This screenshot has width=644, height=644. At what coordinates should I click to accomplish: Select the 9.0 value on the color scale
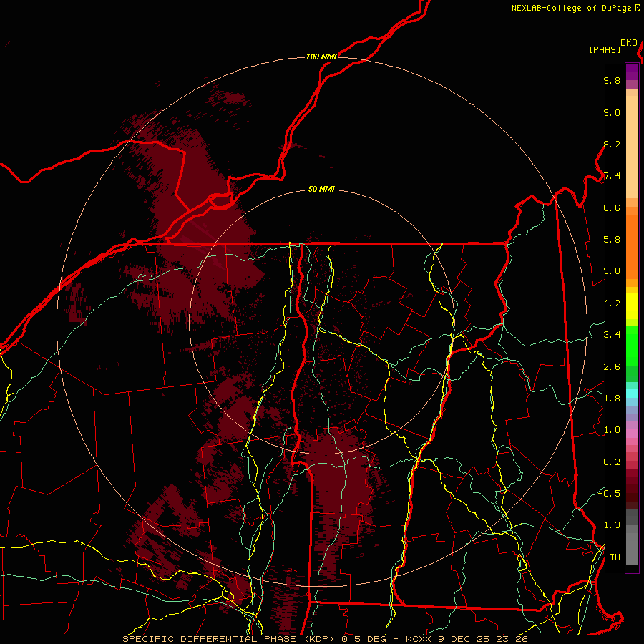[x=612, y=112]
